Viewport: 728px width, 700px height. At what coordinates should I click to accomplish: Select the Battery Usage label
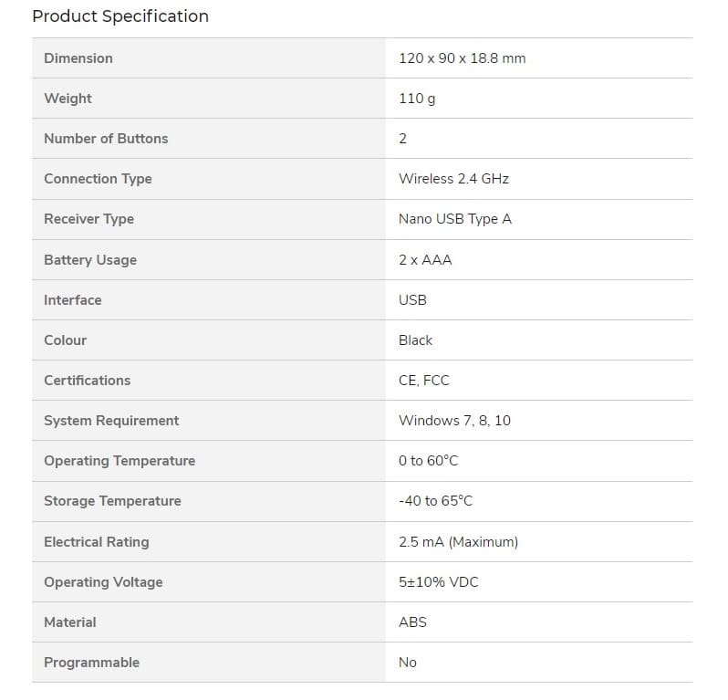pos(90,260)
